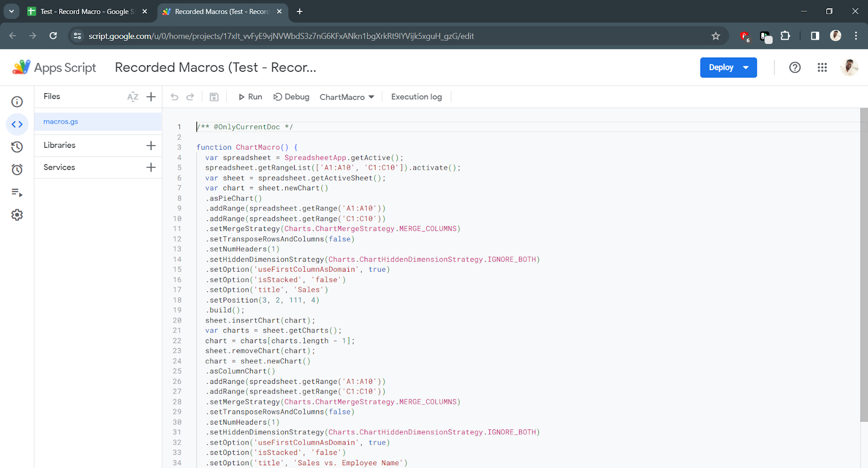The height and width of the screenshot is (468, 868).
Task: Toggle the browser side panel icon
Action: point(815,36)
